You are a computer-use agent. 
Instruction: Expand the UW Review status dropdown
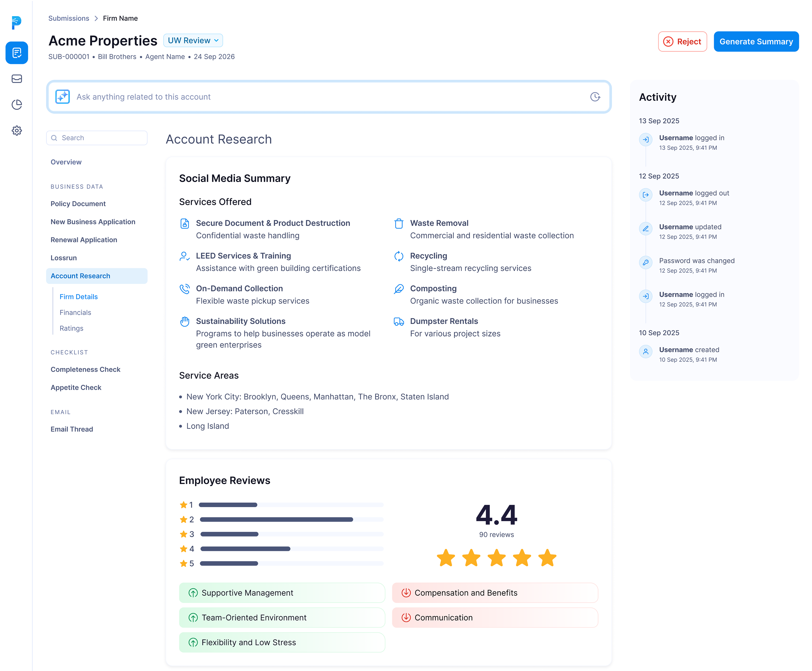tap(193, 40)
